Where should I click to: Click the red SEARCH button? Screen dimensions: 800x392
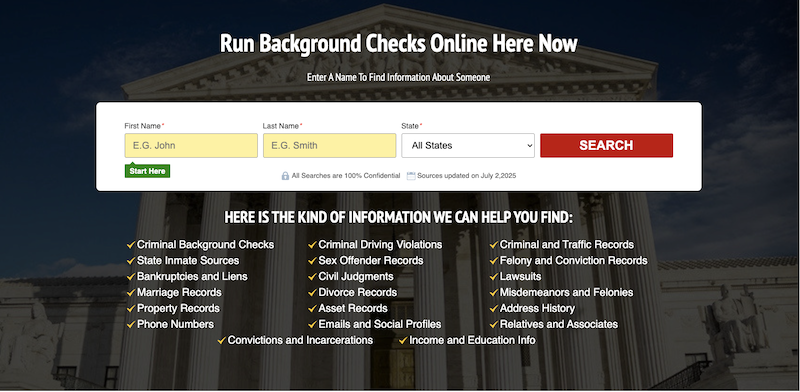[x=607, y=145]
